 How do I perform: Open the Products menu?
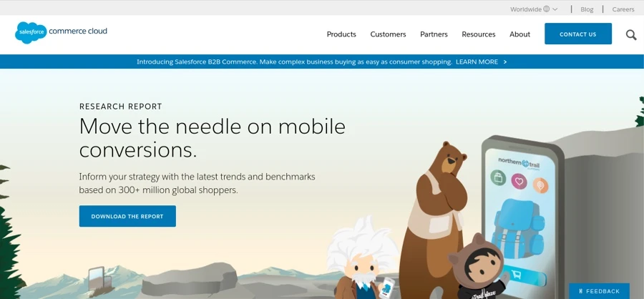[x=341, y=34]
